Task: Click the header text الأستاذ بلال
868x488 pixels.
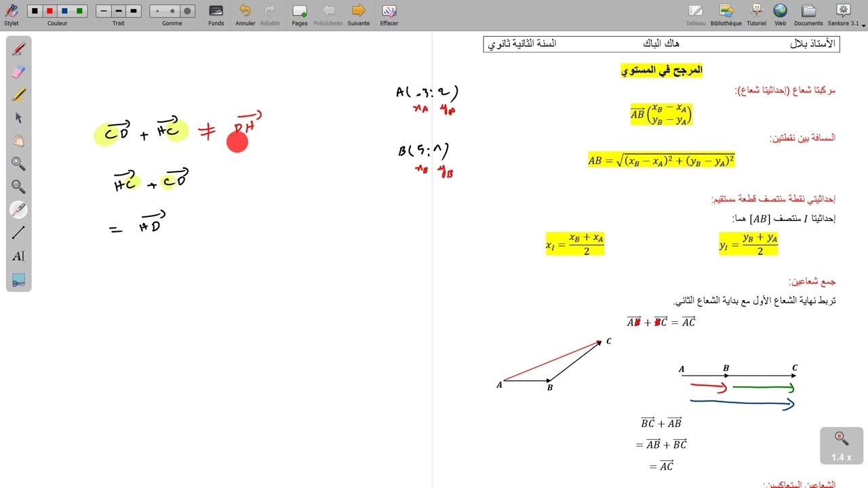Action: coord(813,43)
